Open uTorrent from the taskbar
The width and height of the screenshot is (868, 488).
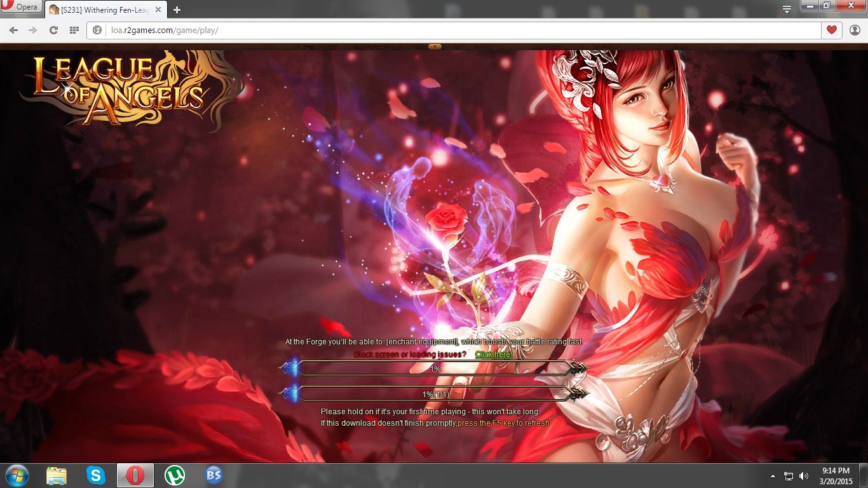point(175,475)
